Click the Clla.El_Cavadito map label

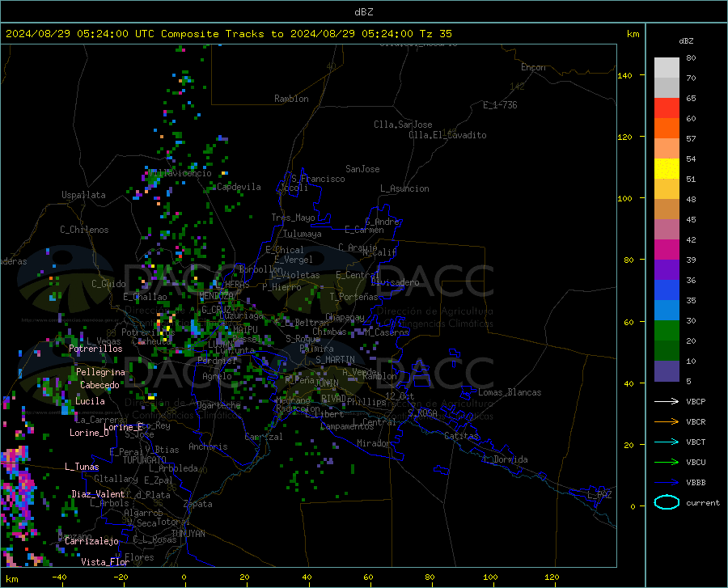[447, 135]
